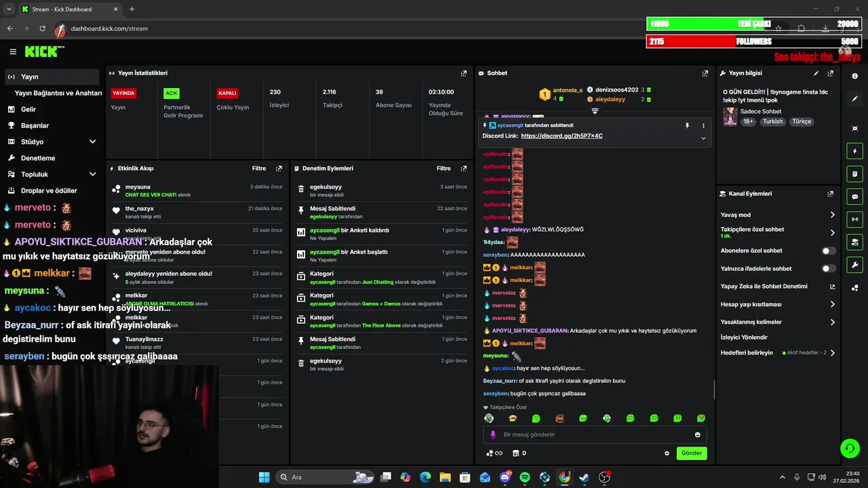Click the chat bubble icon in right sidebar

854,197
